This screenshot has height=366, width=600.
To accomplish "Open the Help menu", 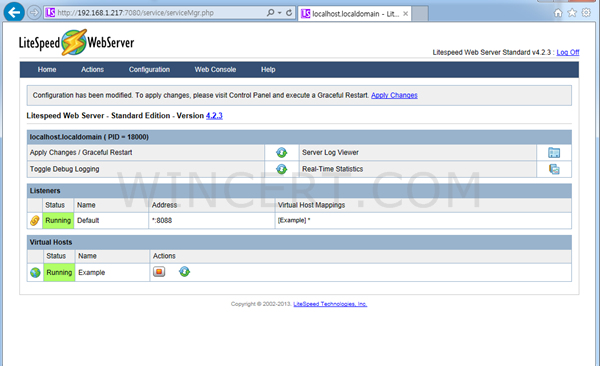I will 268,70.
